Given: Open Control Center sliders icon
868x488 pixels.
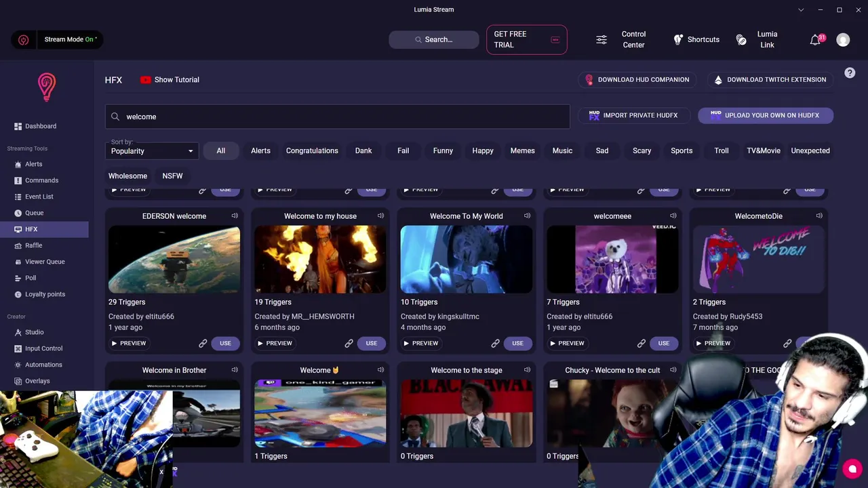Looking at the screenshot, I should (601, 40).
